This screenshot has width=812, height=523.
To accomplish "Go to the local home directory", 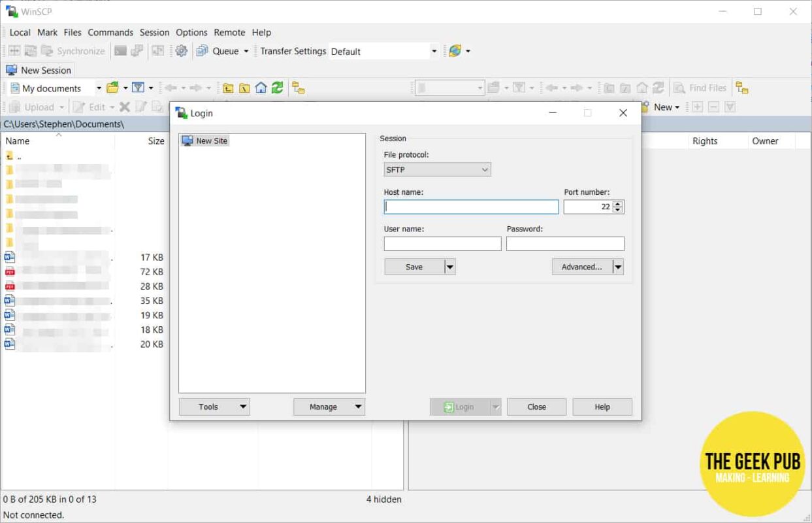I will pos(261,88).
